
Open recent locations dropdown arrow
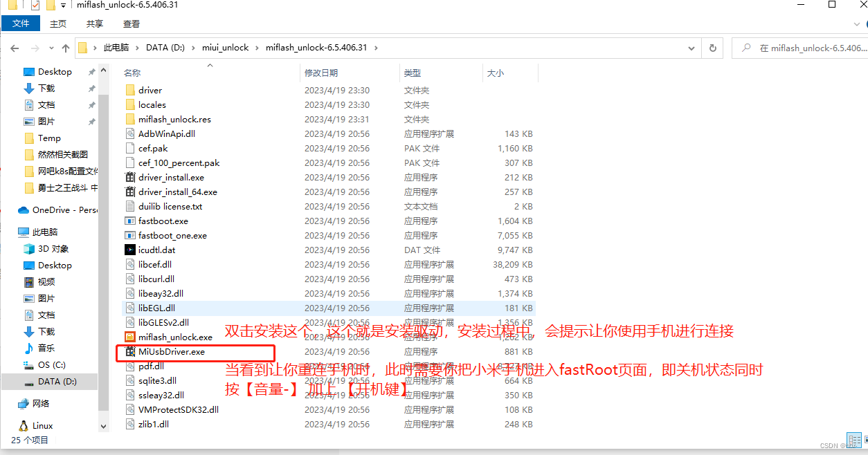coord(53,48)
